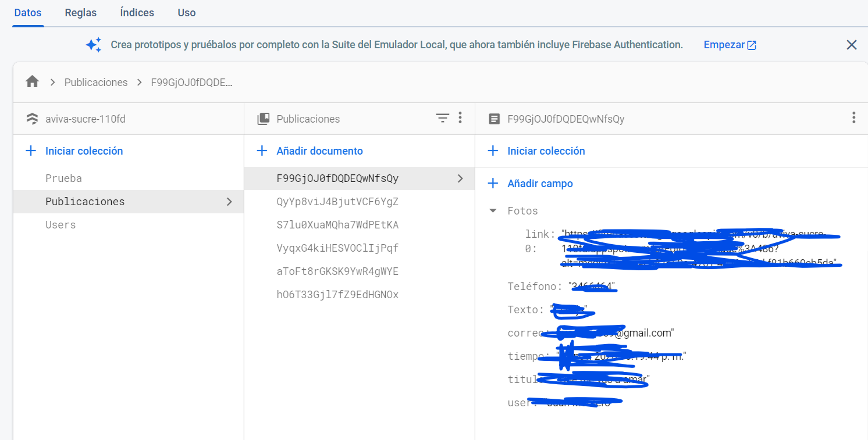Click the plus icon beside document Iniciar colección
868x440 pixels.
pos(493,151)
